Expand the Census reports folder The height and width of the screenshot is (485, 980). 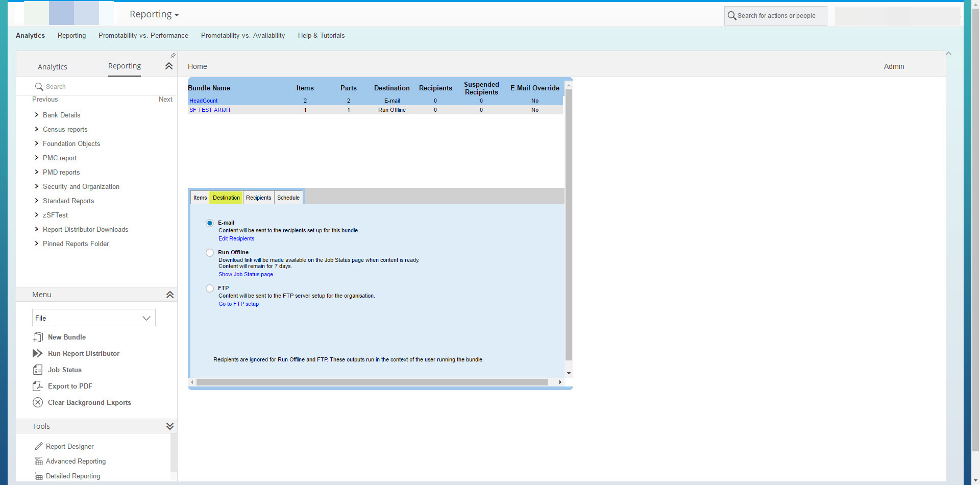36,129
